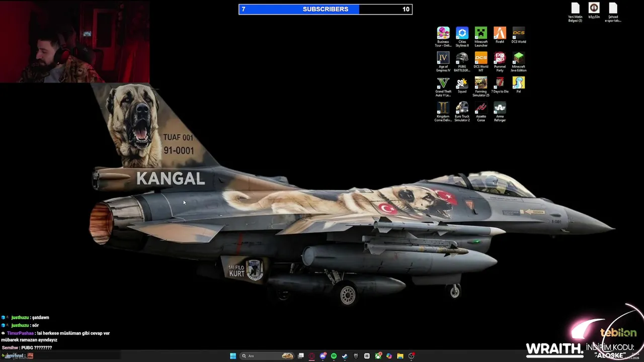This screenshot has height=362, width=644.
Task: Click the Subscribers goal progress bar
Action: 326,9
